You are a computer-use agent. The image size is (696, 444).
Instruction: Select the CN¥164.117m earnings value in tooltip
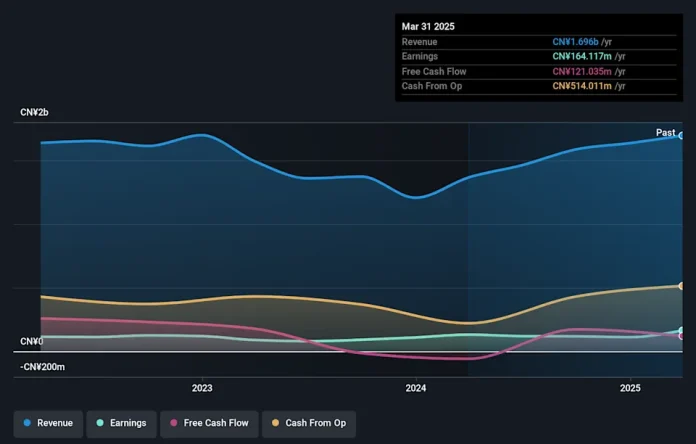(580, 57)
